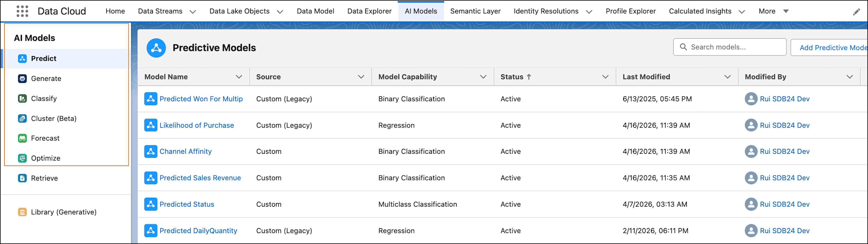Open the Status column menu chevron
The height and width of the screenshot is (244, 868).
click(x=605, y=77)
